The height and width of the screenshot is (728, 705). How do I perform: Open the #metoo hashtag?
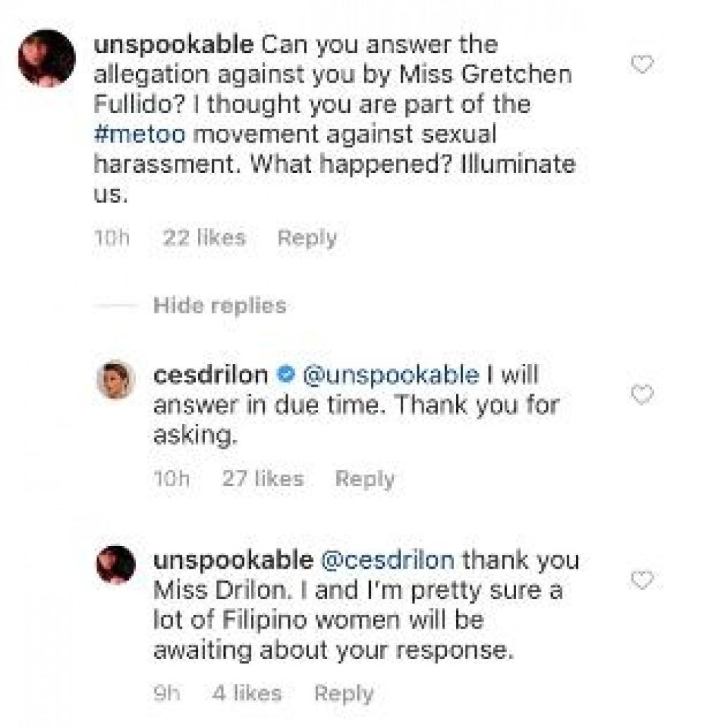(x=137, y=135)
